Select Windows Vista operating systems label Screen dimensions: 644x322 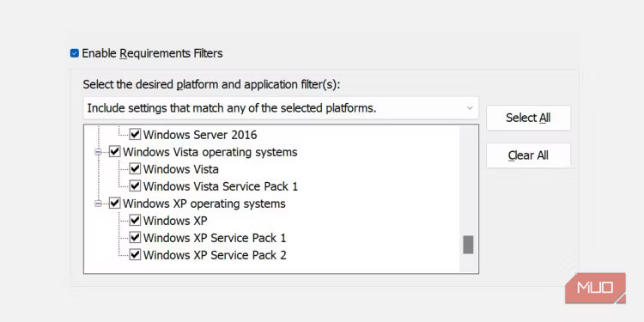(x=210, y=152)
